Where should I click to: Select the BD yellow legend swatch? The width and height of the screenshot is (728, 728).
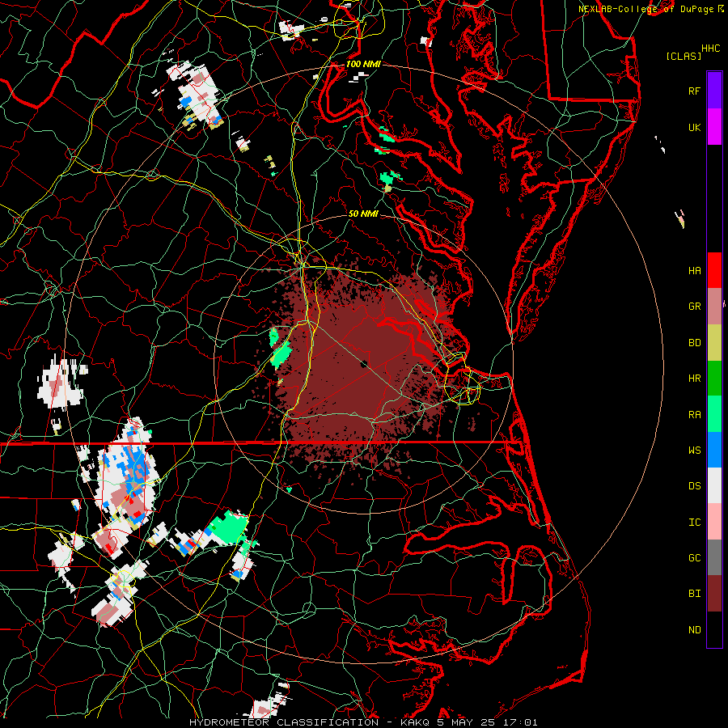click(714, 343)
